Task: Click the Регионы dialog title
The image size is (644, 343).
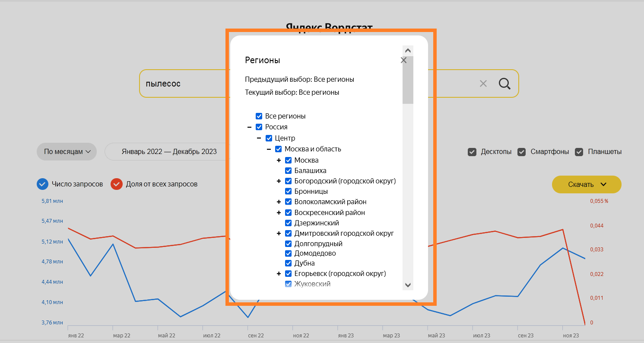Action: [263, 60]
